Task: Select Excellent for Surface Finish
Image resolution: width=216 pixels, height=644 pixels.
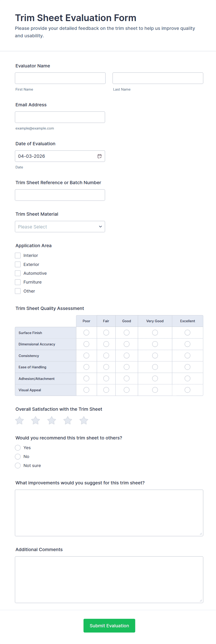Action: click(x=187, y=333)
